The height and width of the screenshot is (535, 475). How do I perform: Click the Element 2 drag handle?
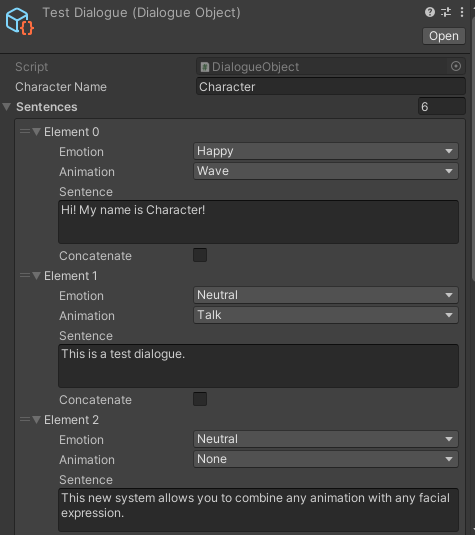pos(25,419)
